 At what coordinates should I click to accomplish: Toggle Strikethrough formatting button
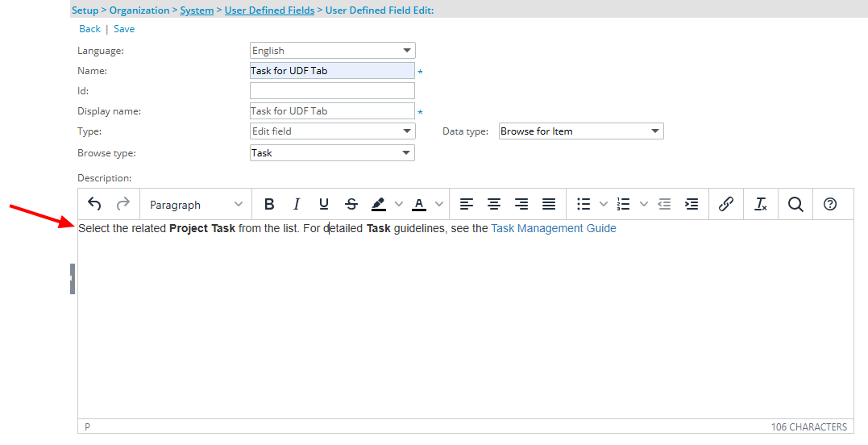[351, 204]
